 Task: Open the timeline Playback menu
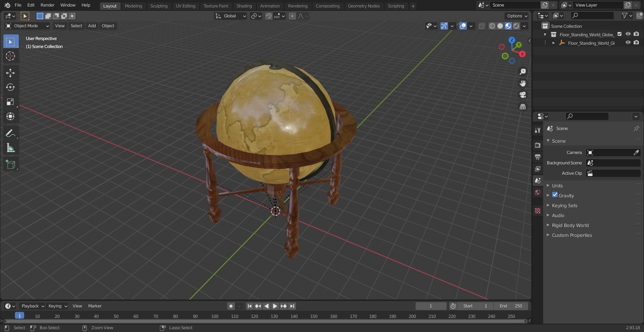pyautogui.click(x=32, y=306)
